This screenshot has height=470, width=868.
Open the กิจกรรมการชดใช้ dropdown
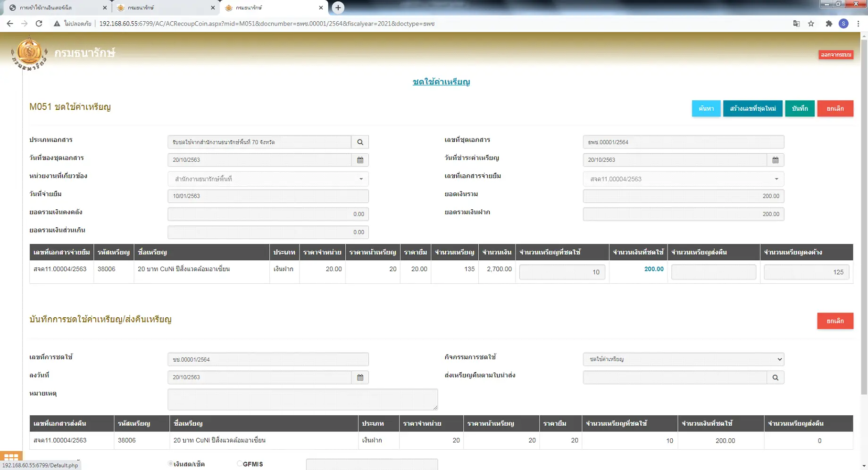[x=683, y=359]
